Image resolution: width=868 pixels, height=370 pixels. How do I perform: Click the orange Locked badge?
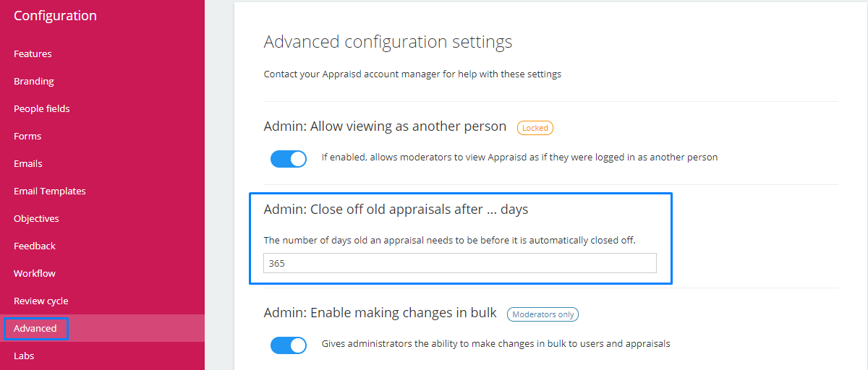[535, 128]
